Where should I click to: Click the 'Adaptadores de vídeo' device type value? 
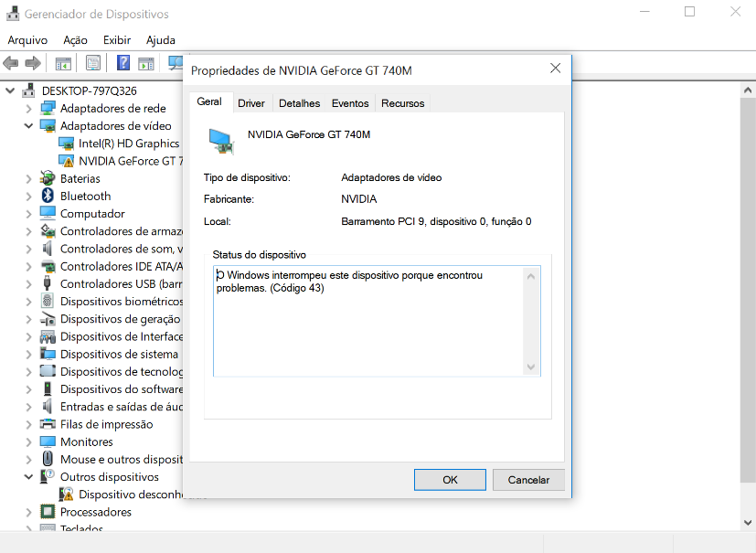pyautogui.click(x=391, y=177)
